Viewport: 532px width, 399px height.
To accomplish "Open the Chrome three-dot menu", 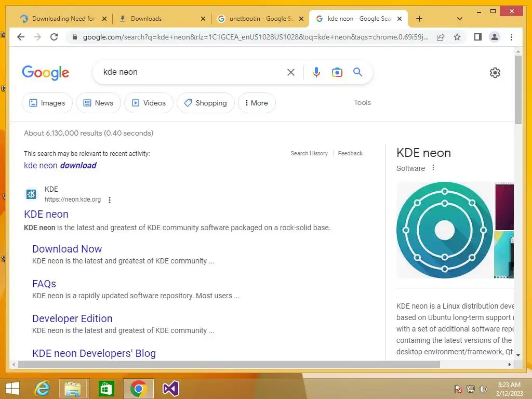I will [x=511, y=37].
